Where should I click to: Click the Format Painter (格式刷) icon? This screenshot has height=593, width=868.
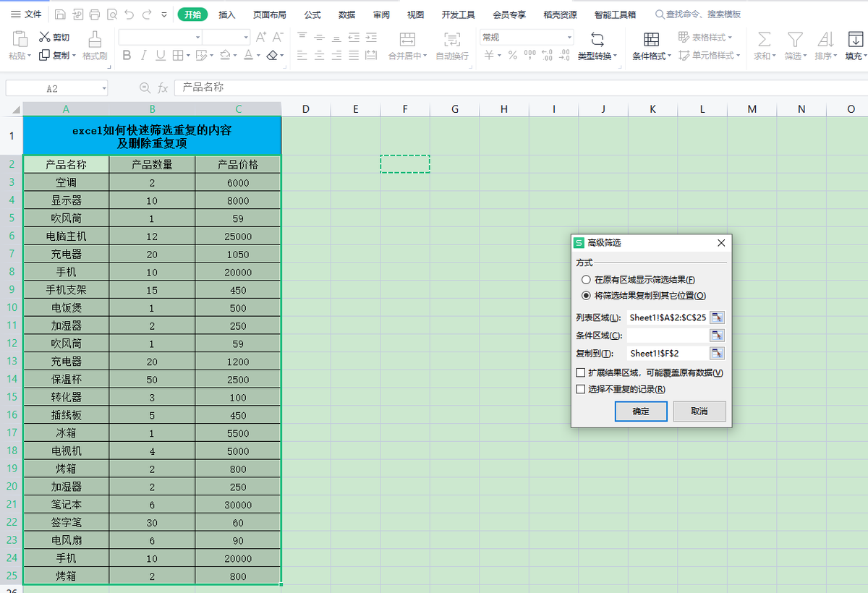pos(95,39)
